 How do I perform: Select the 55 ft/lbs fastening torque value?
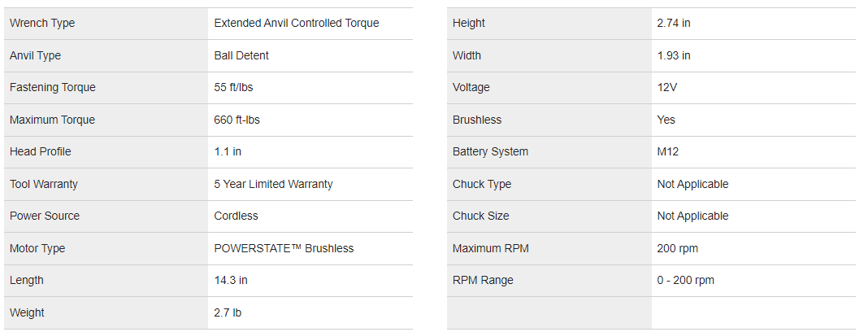[x=233, y=88]
